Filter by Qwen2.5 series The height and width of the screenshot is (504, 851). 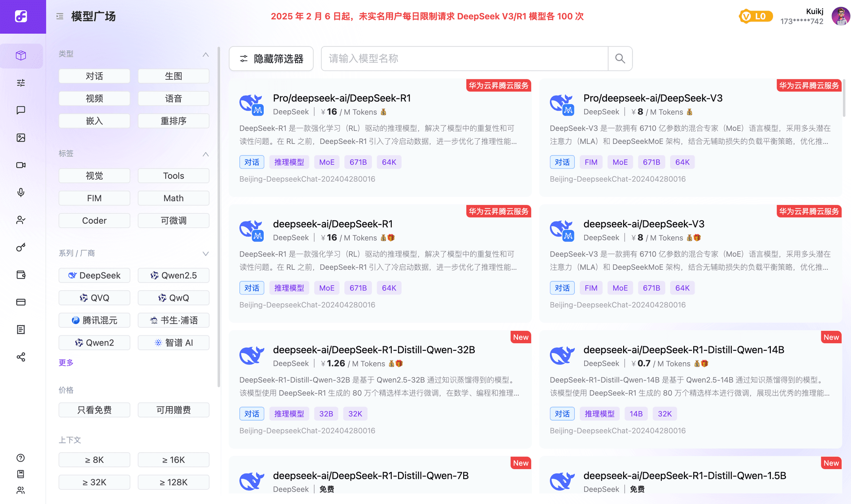(x=173, y=275)
